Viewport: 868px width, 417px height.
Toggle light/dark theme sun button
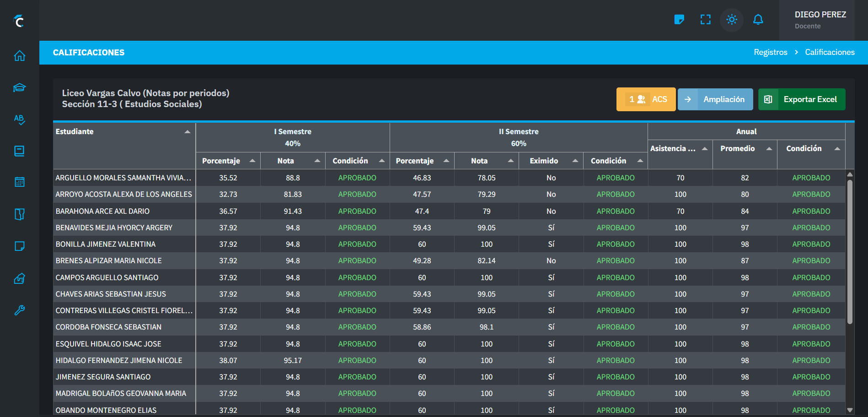pyautogui.click(x=732, y=20)
